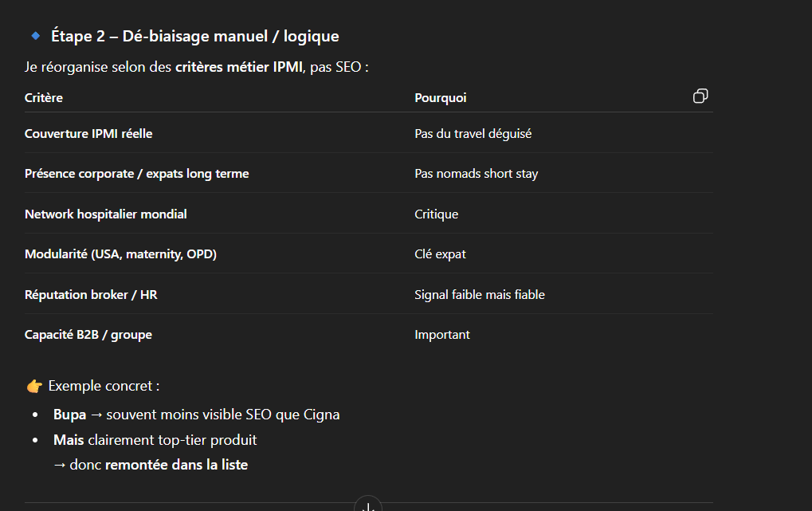The height and width of the screenshot is (511, 812).
Task: Select the 'Modularité (USA, maternity, OPD)' cell
Action: (x=120, y=254)
